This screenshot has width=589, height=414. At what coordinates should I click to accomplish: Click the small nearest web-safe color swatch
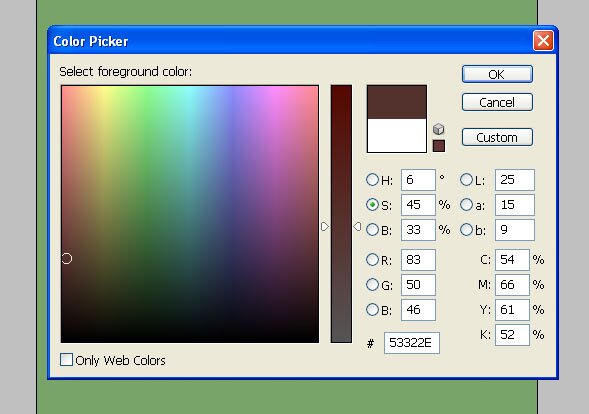pyautogui.click(x=439, y=146)
